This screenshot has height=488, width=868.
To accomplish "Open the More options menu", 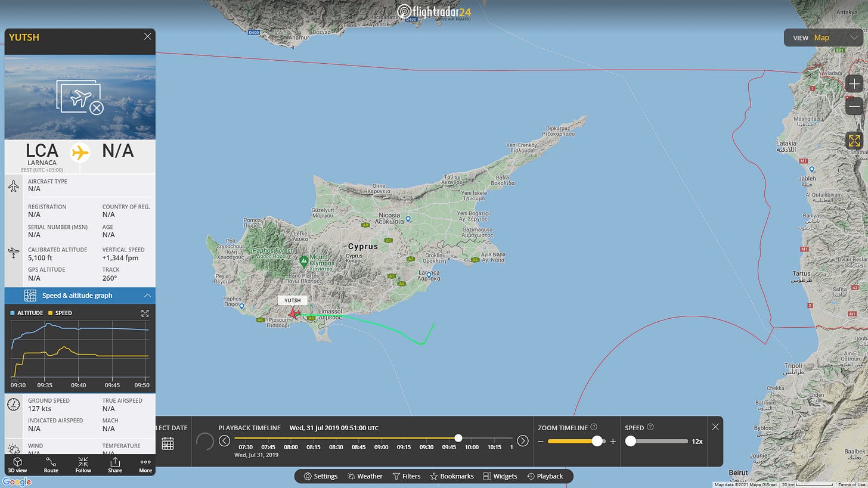I will pos(145,465).
